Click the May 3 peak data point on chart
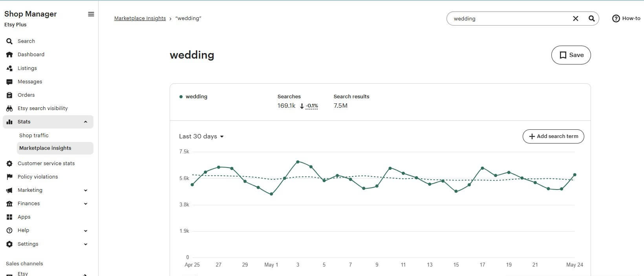This screenshot has width=644, height=276. click(298, 162)
